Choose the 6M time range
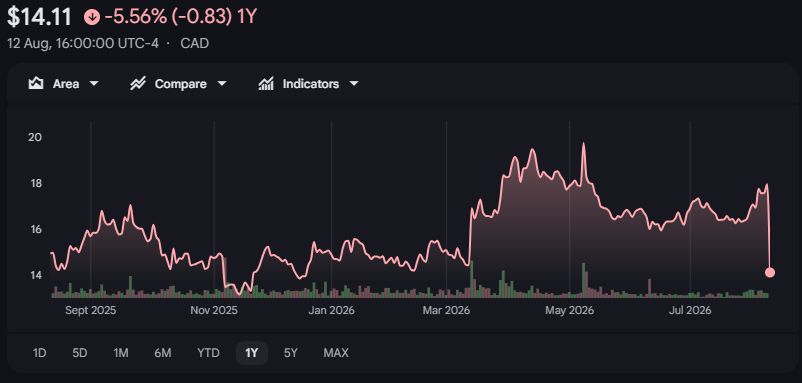This screenshot has height=383, width=802. (x=163, y=353)
